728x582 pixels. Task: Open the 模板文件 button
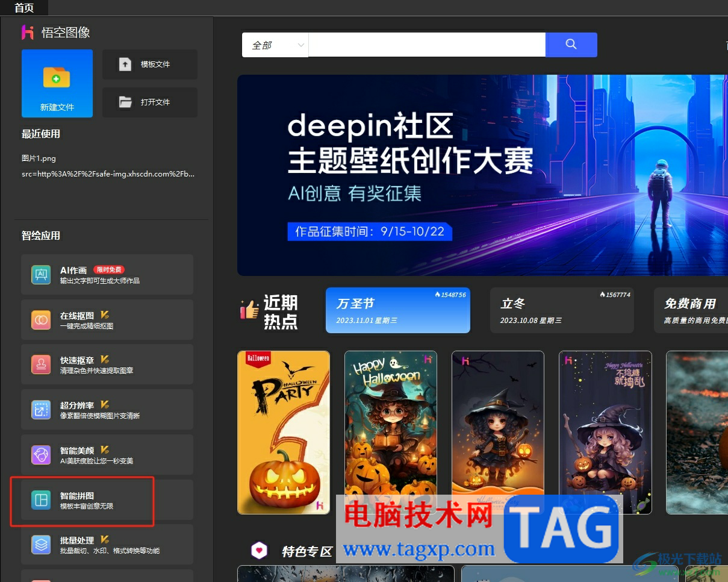coord(150,64)
